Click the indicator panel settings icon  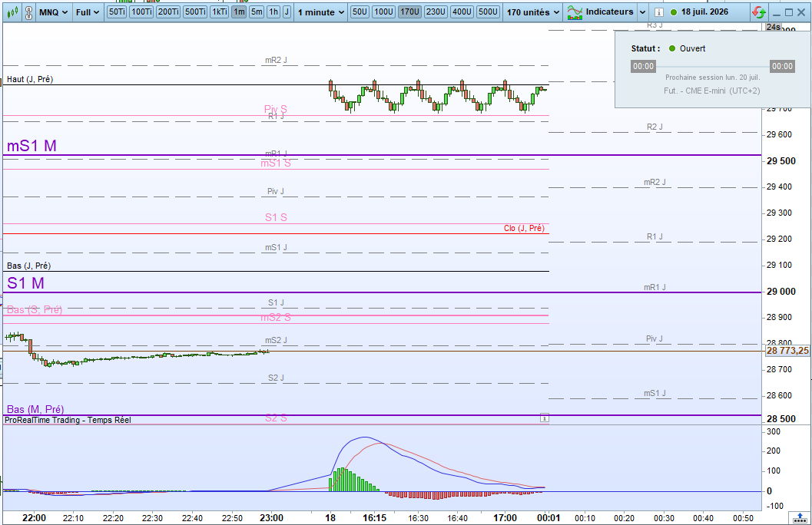pyautogui.click(x=544, y=418)
